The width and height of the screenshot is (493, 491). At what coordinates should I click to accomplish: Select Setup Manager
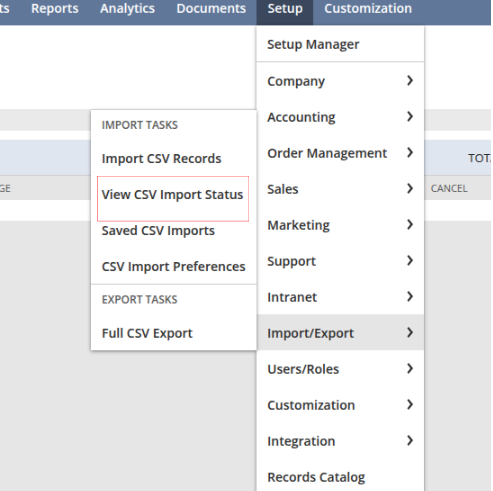click(313, 44)
